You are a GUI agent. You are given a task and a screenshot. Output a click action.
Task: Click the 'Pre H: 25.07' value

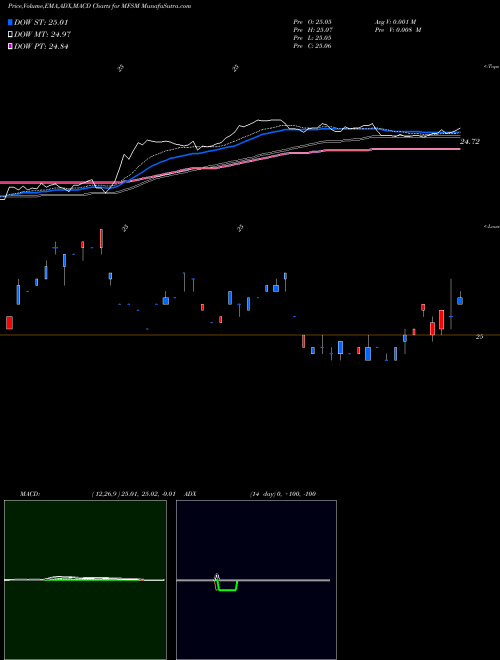click(x=313, y=30)
